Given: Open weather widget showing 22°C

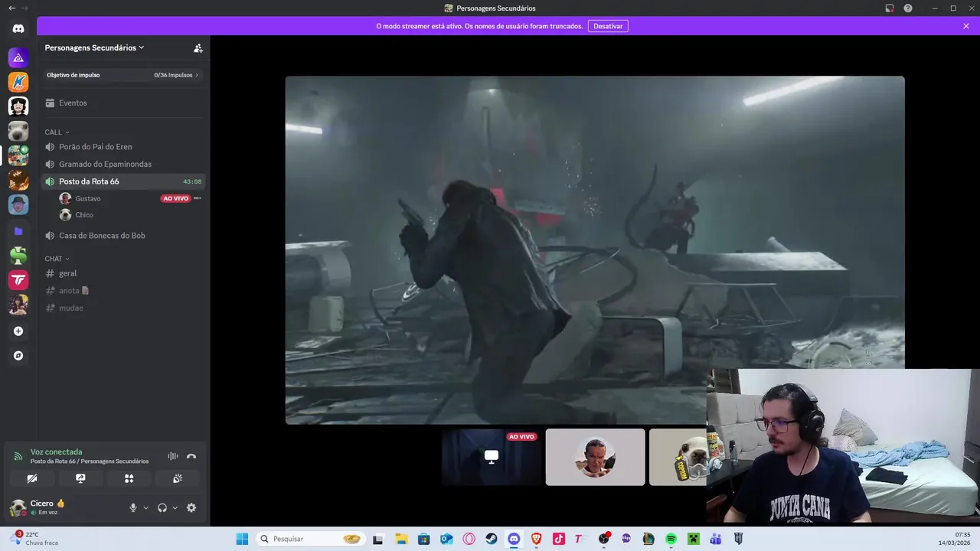Looking at the screenshot, I should [35, 539].
